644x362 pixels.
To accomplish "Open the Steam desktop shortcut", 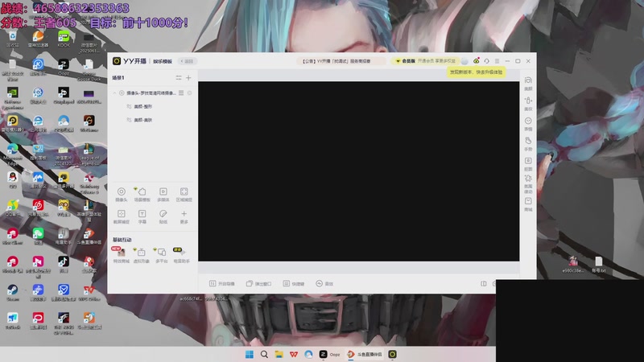I will [x=12, y=293].
